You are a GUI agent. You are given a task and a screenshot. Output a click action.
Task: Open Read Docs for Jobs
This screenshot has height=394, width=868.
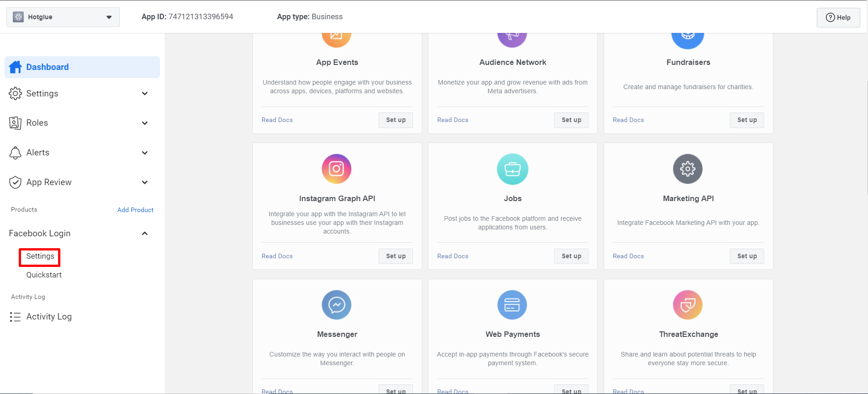453,256
